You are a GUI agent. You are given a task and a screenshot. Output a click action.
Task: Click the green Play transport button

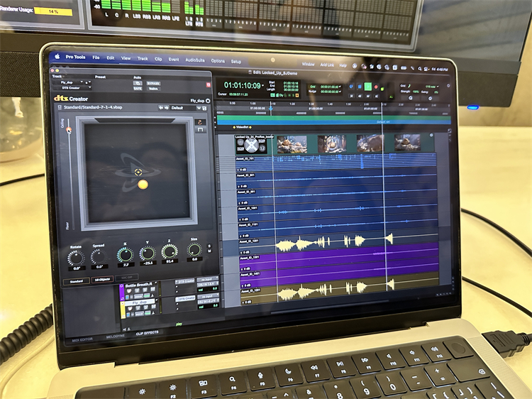pyautogui.click(x=367, y=87)
